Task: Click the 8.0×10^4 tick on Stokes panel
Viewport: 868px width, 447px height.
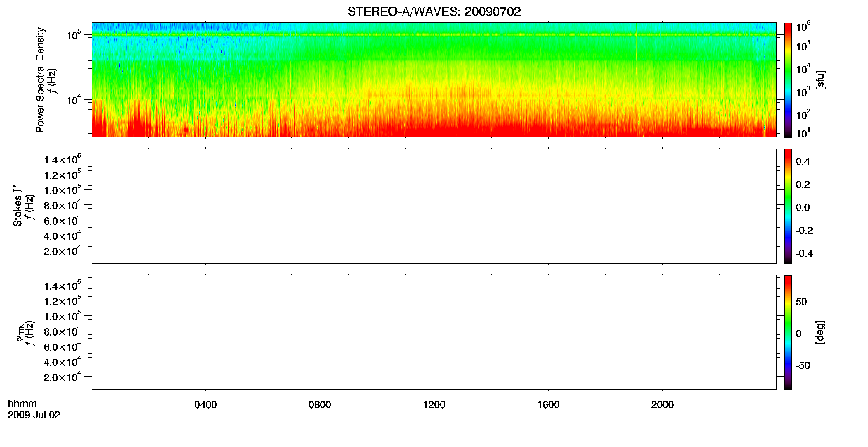Action: (x=63, y=205)
